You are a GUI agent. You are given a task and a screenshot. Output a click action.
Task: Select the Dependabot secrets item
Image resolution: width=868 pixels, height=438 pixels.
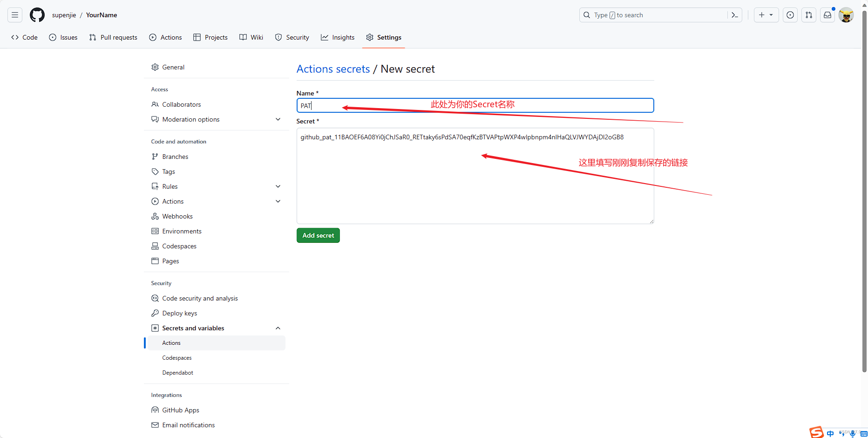click(x=177, y=372)
